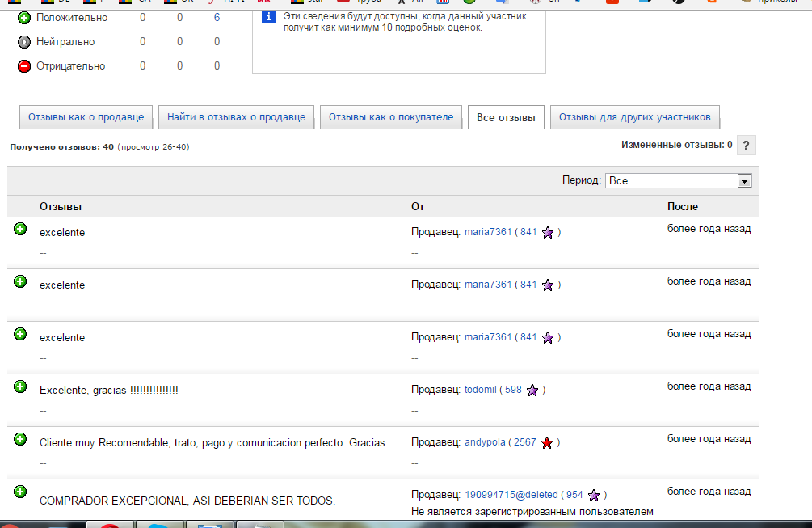Click the purple star next to todomil

tap(532, 390)
